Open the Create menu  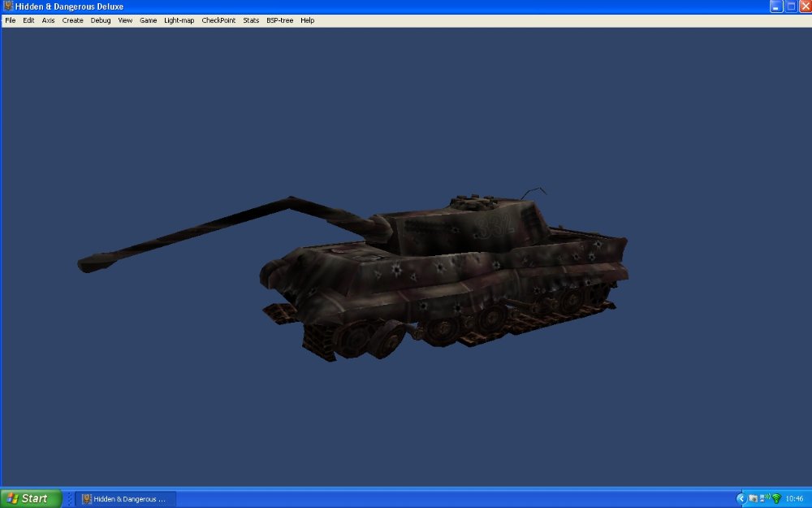72,21
